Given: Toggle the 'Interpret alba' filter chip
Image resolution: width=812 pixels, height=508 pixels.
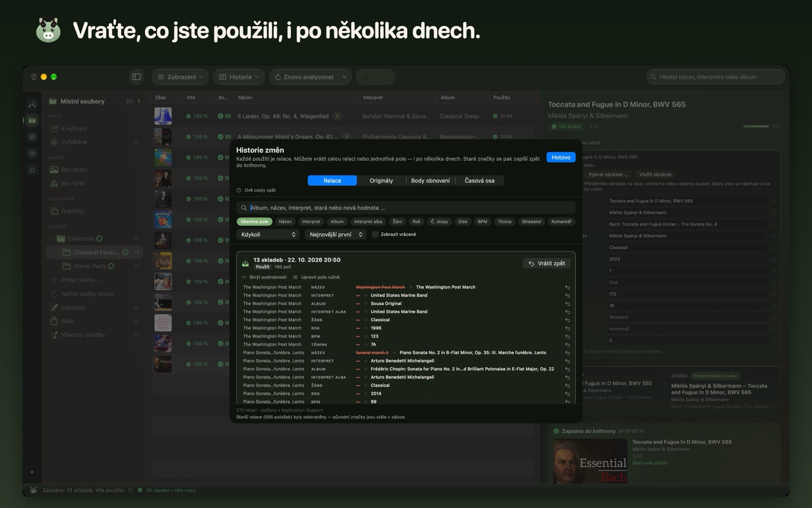Looking at the screenshot, I should tap(368, 221).
